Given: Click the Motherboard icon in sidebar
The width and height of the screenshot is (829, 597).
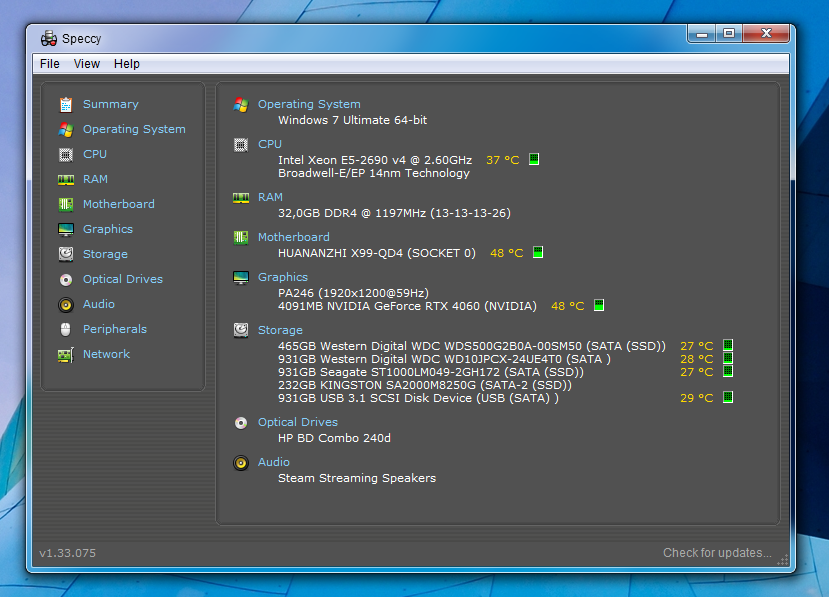Looking at the screenshot, I should pyautogui.click(x=66, y=204).
